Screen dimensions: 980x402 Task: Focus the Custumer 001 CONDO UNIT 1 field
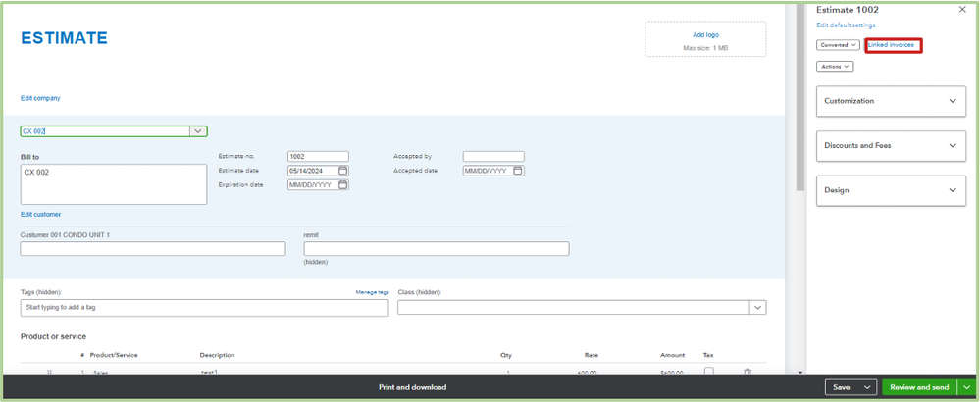click(153, 248)
